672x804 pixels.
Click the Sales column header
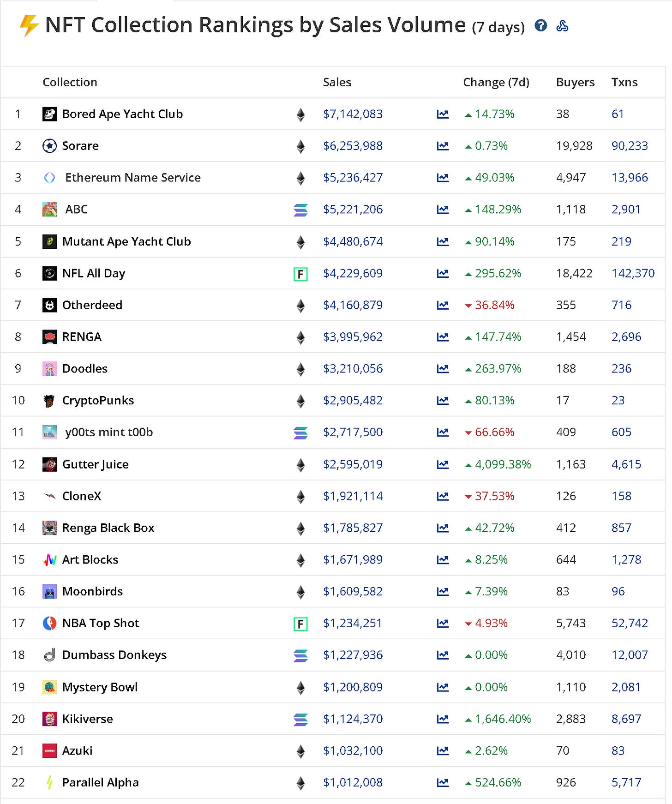click(x=337, y=82)
